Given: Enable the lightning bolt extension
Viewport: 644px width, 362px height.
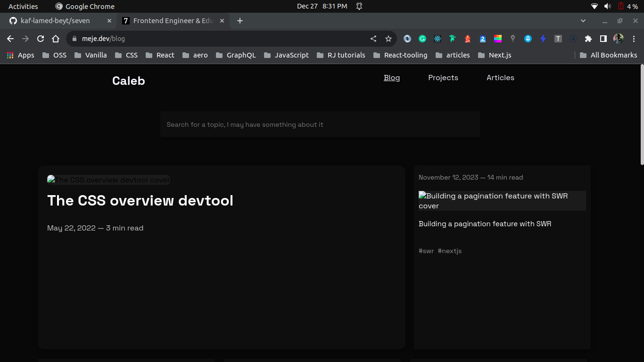Looking at the screenshot, I should coord(543,39).
